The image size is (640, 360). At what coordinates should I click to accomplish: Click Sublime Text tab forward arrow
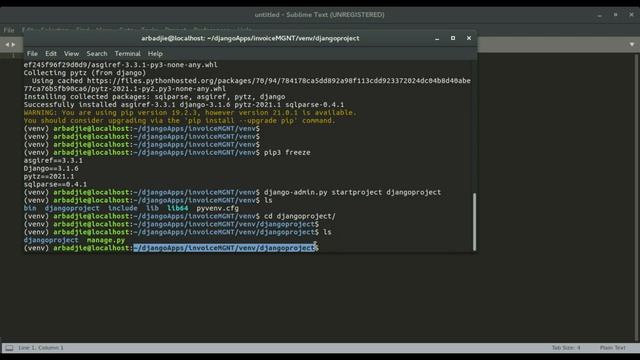point(13,44)
